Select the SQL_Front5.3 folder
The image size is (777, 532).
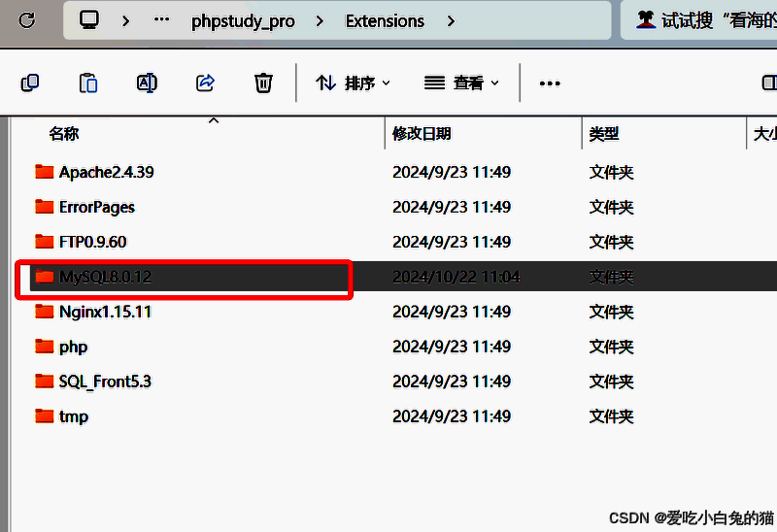coord(105,382)
